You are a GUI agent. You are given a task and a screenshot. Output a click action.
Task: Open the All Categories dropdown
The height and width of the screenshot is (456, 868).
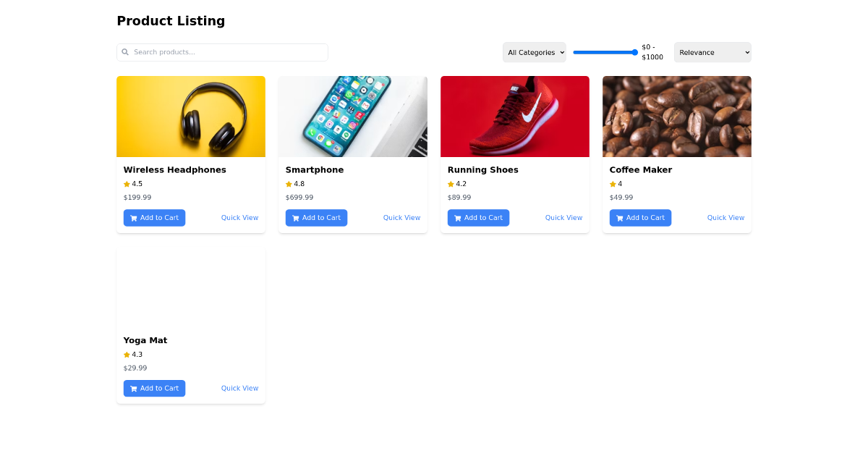pos(534,52)
